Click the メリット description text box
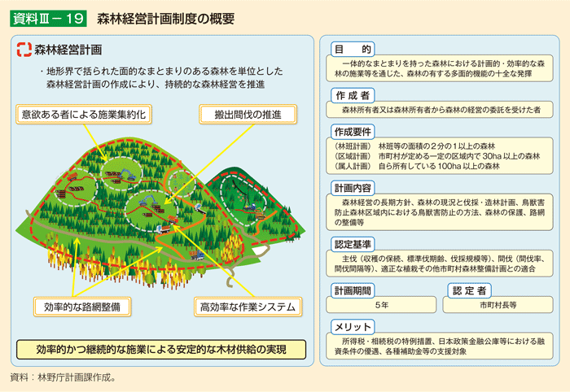The image size is (570, 392). (440, 346)
